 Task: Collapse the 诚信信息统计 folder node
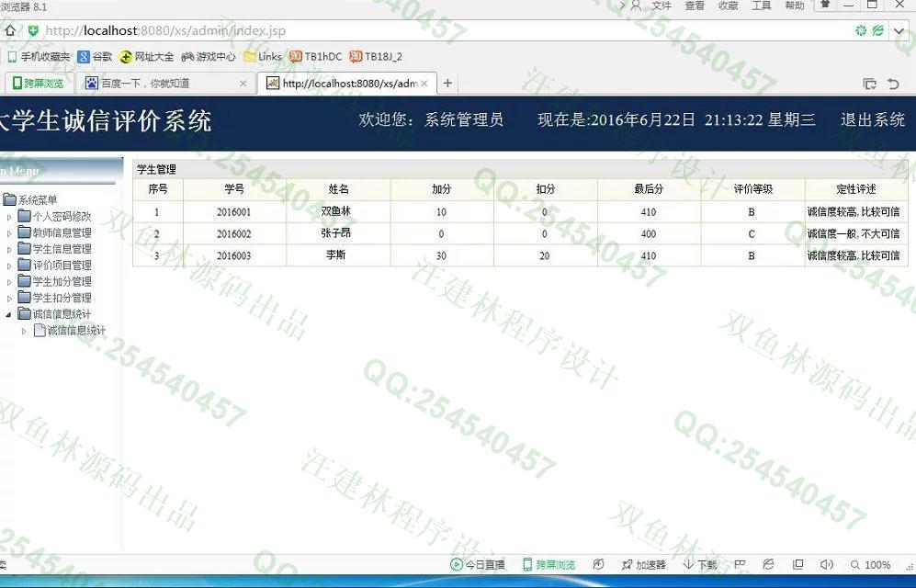coord(9,315)
